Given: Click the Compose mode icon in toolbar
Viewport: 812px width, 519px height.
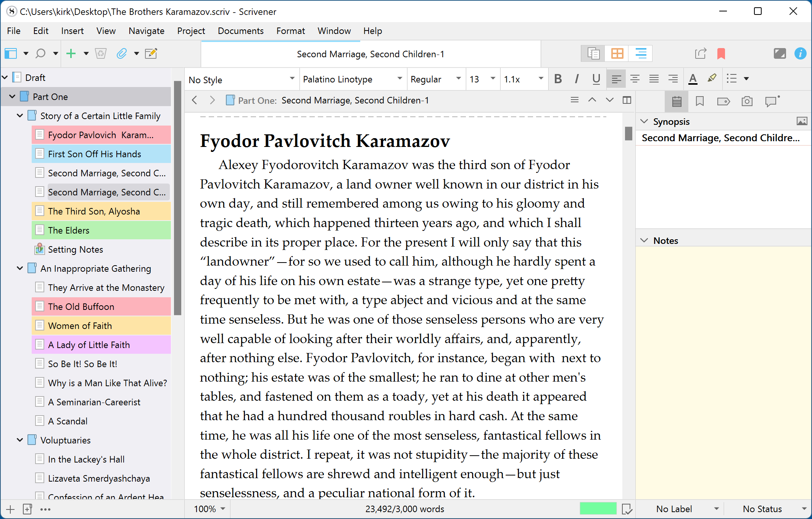Looking at the screenshot, I should point(779,53).
